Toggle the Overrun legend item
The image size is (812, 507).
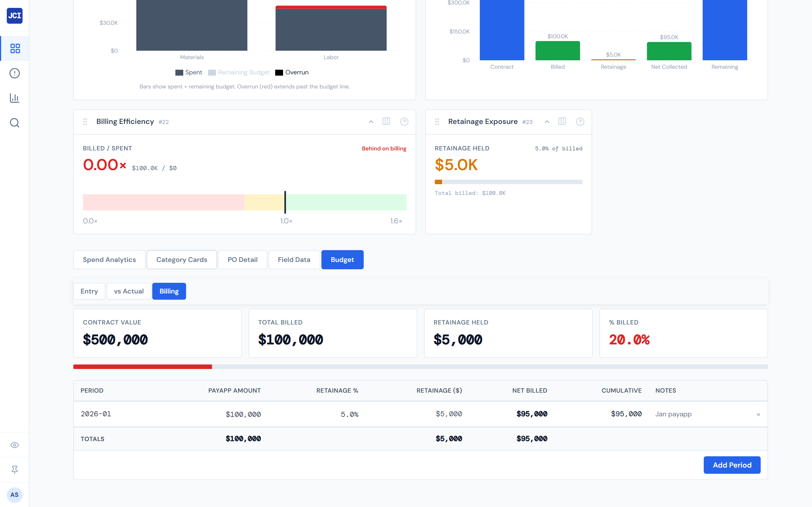tap(292, 72)
